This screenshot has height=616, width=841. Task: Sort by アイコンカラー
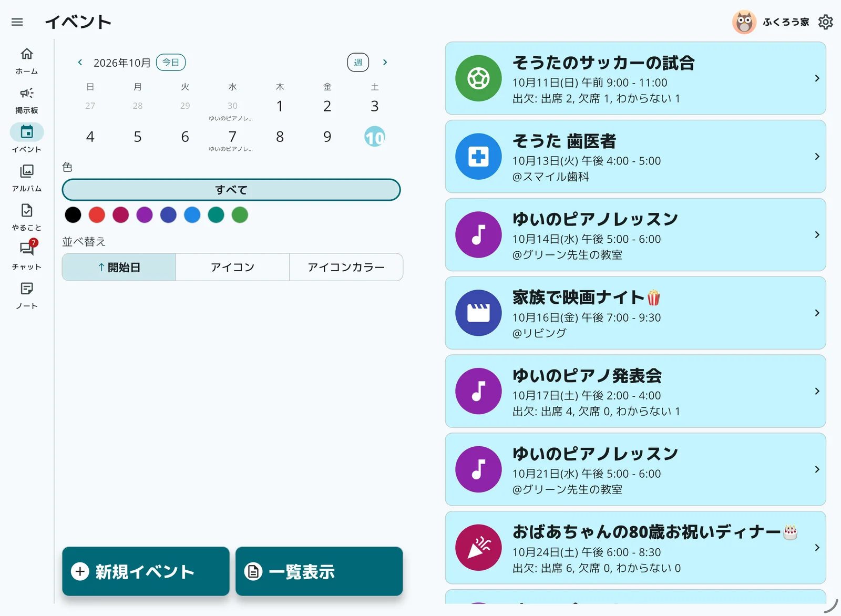coord(346,267)
